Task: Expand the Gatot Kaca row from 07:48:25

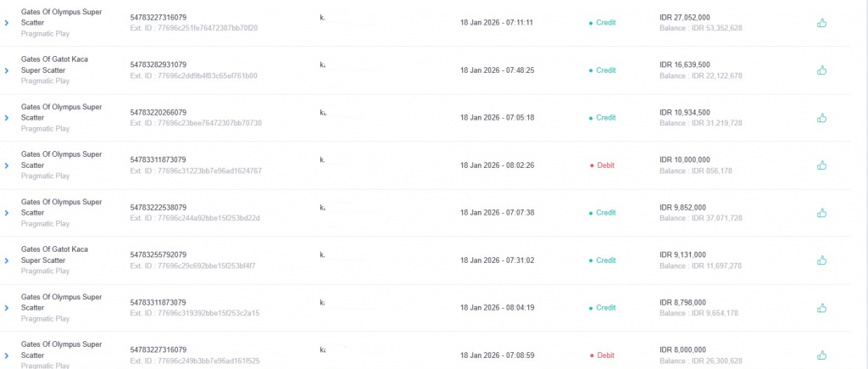Action: point(7,70)
